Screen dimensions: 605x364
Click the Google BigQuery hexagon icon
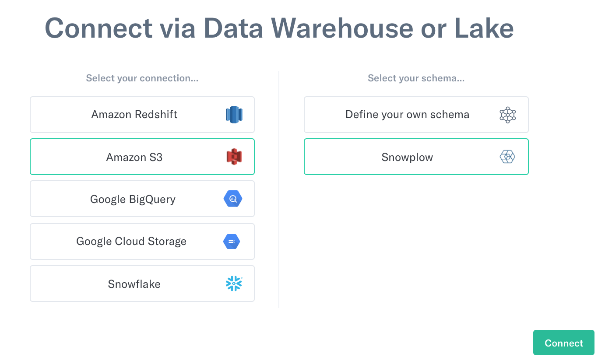(233, 199)
